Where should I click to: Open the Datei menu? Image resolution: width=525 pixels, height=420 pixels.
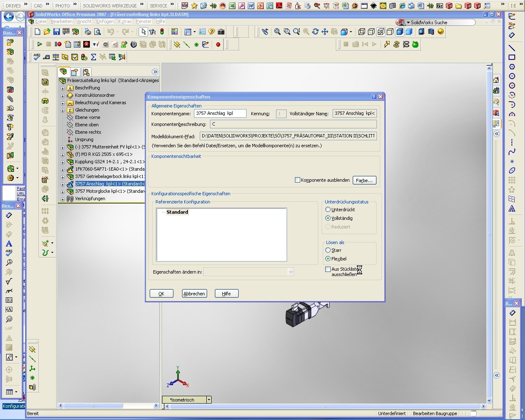(x=41, y=21)
